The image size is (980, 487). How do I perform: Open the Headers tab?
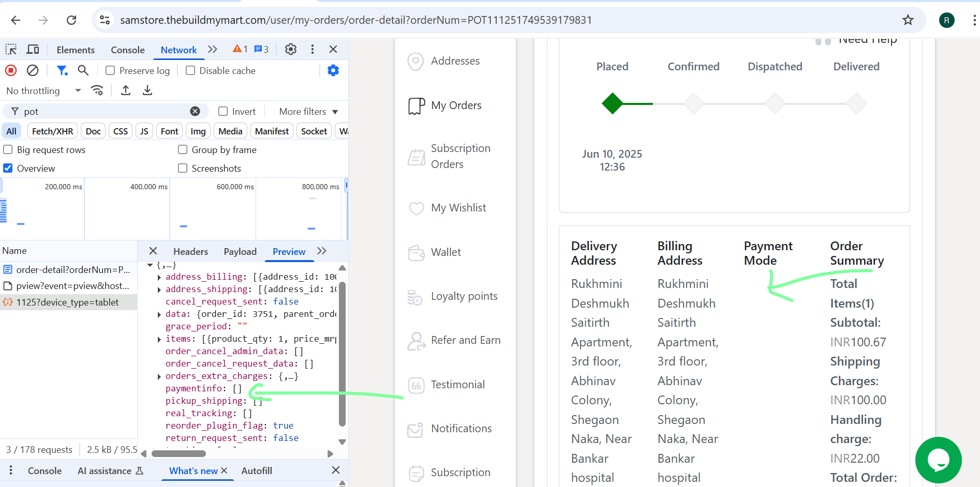(x=190, y=251)
